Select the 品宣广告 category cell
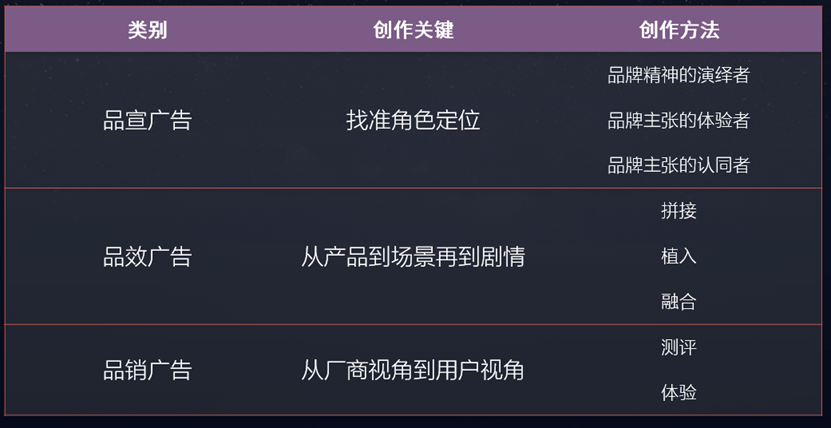The height and width of the screenshot is (428, 831). tap(147, 121)
